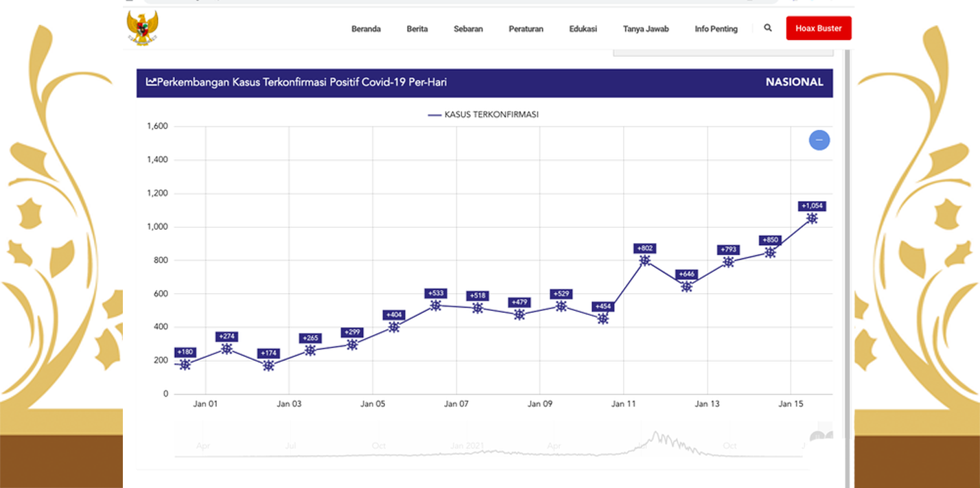980x488 pixels.
Task: Toggle the KASUS TERKONFIRMASI legend series
Action: (483, 115)
